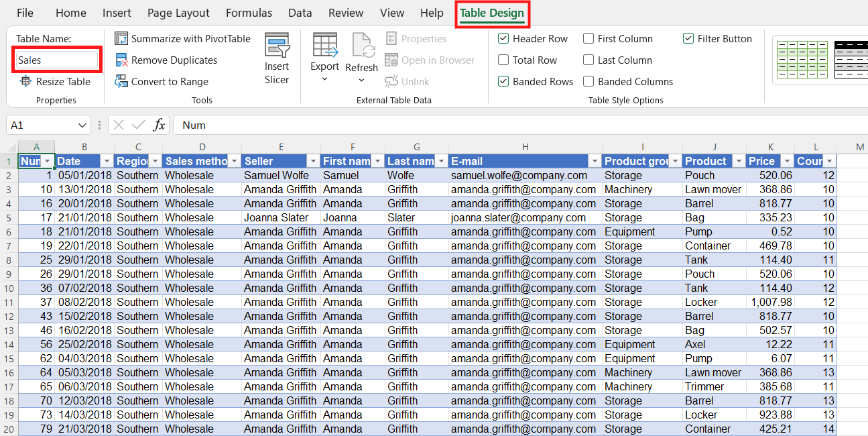Click the Table Name field containing Sales
The image size is (868, 436).
tap(57, 60)
